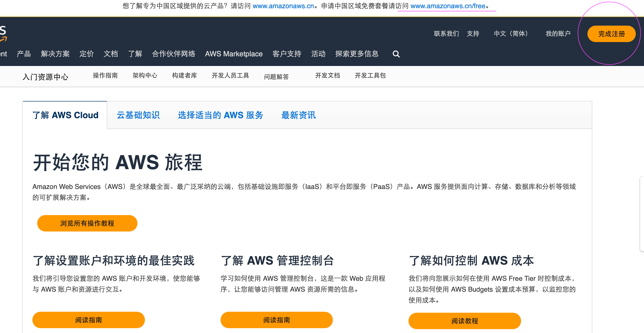This screenshot has height=333, width=644.
Task: Open 客户支持 navigation menu
Action: [287, 54]
